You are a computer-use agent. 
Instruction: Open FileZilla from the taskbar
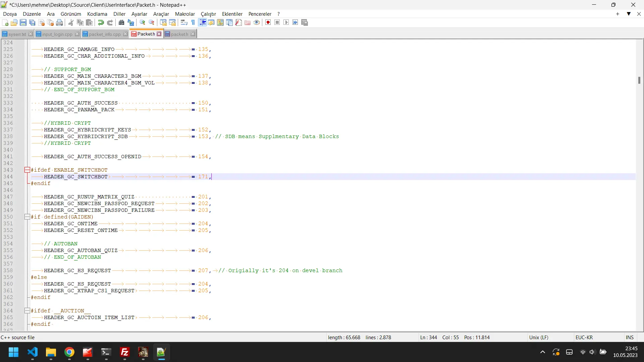pos(125,352)
